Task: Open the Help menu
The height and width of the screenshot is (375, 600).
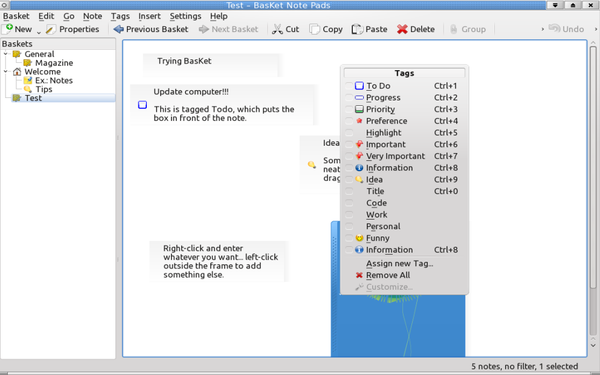Action: pyautogui.click(x=218, y=16)
